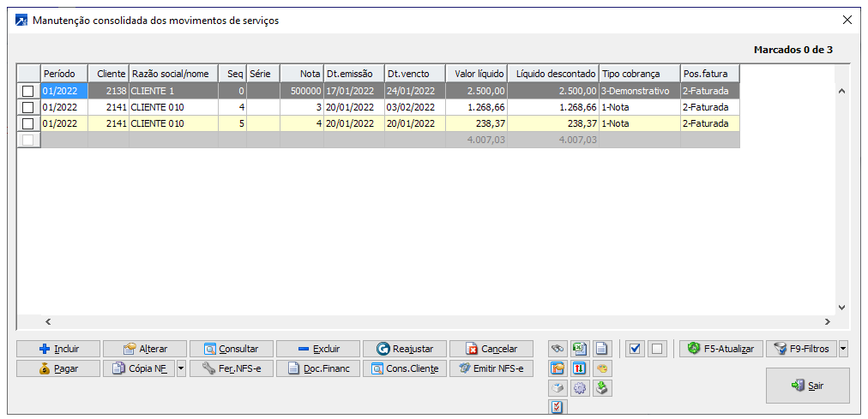Click the red and green sort arrows icon
Image resolution: width=868 pixels, height=419 pixels.
point(580,368)
